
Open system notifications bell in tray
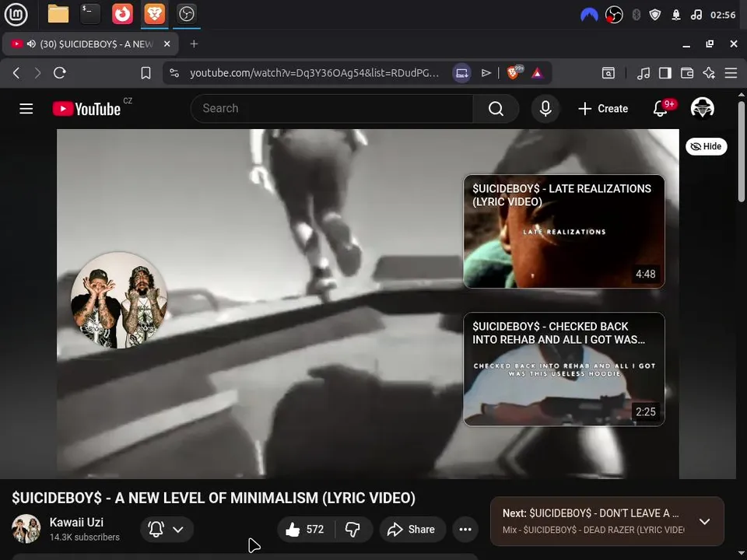[676, 15]
